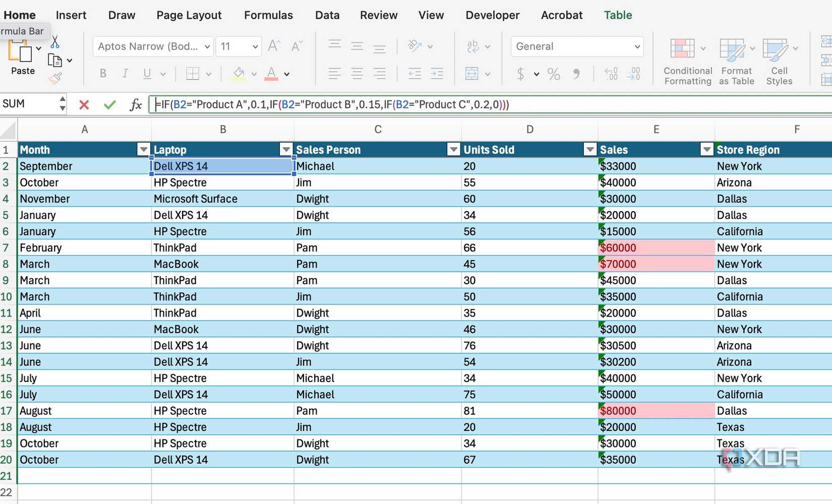Open the Insert Function fx dialog

[136, 105]
